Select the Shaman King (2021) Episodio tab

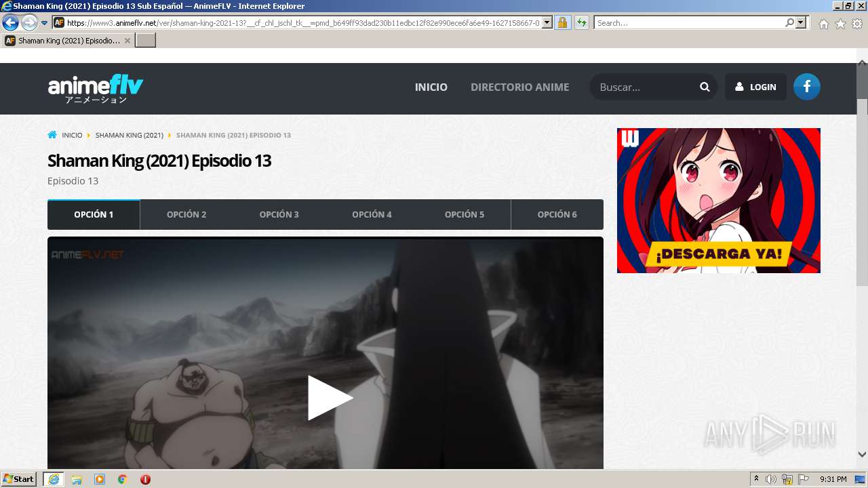point(68,41)
